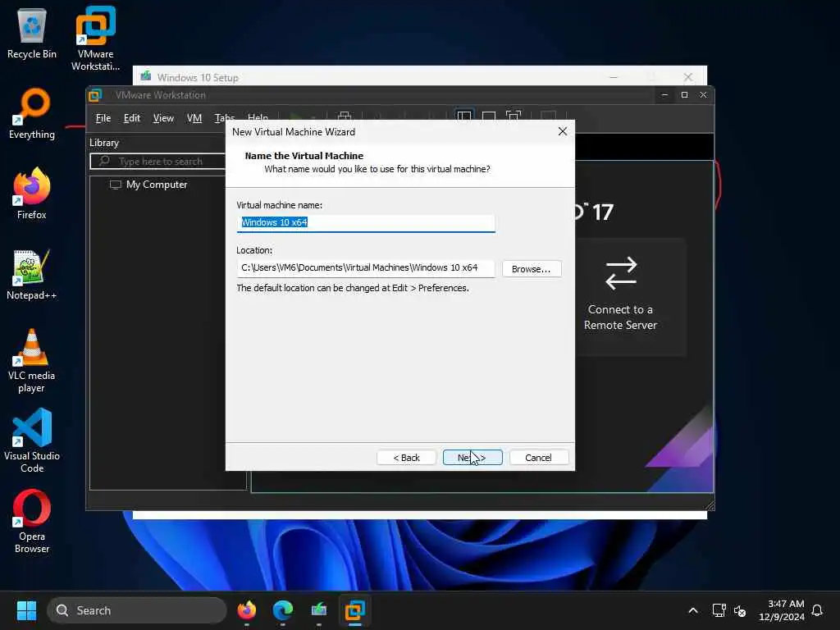Open the View menu in VMware

(x=163, y=118)
